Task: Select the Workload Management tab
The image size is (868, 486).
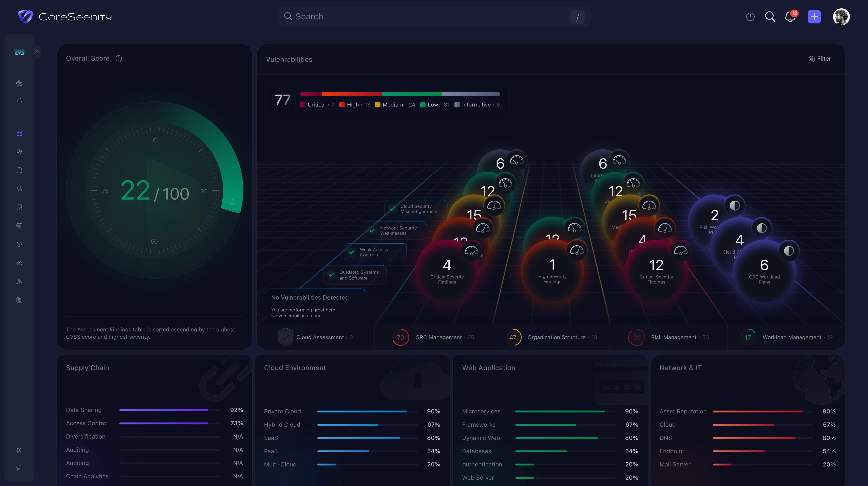Action: (x=786, y=337)
